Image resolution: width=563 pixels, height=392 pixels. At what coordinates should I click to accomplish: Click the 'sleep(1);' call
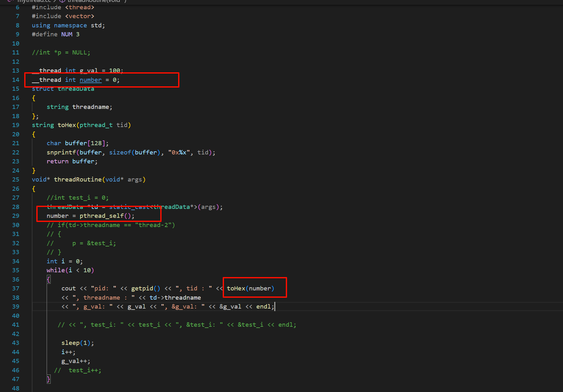point(78,343)
